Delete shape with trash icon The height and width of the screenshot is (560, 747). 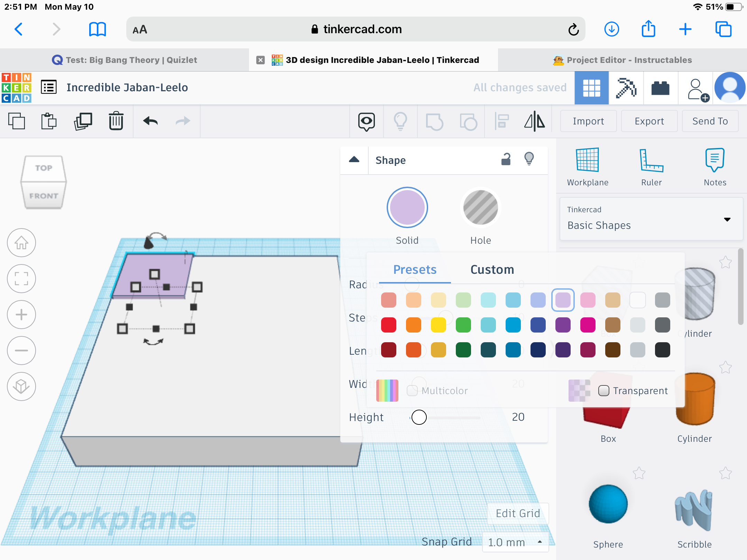(116, 121)
